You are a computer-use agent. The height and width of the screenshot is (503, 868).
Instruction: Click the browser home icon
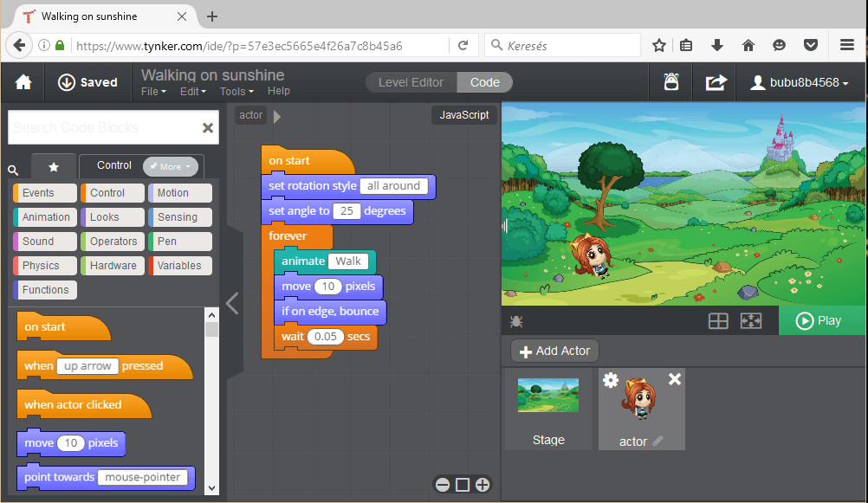[748, 45]
